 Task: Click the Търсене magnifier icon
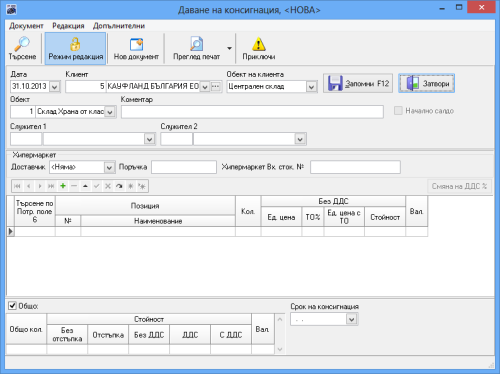click(22, 44)
